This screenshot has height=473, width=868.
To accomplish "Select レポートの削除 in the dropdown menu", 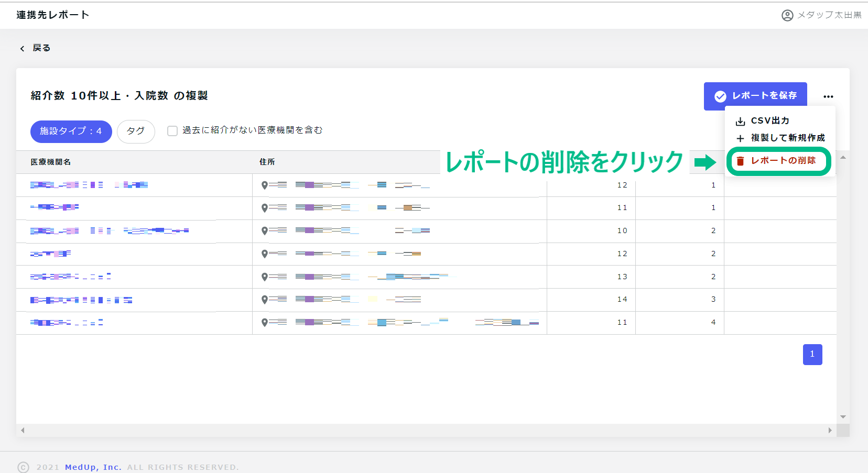I will coord(779,161).
